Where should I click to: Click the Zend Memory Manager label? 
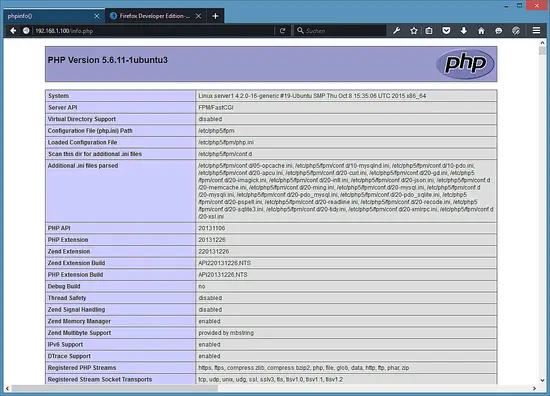coord(79,321)
